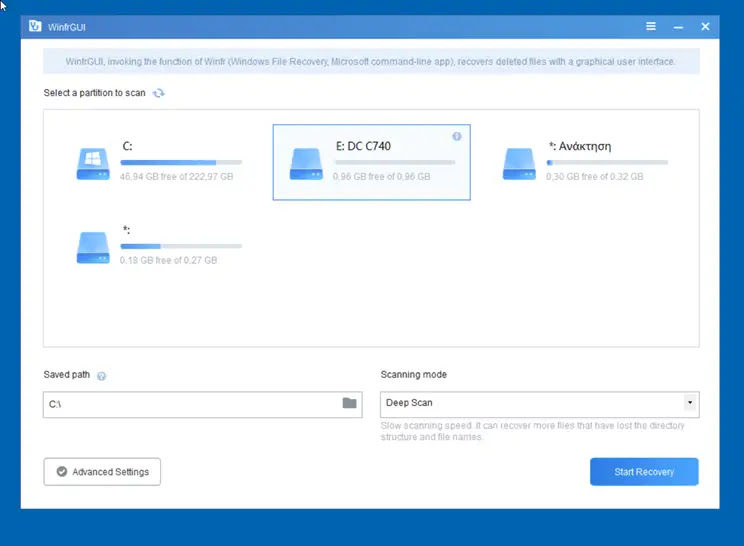Viewport: 744px width, 546px height.
Task: Click the '*: Ανάκτηση' label
Action: click(580, 146)
